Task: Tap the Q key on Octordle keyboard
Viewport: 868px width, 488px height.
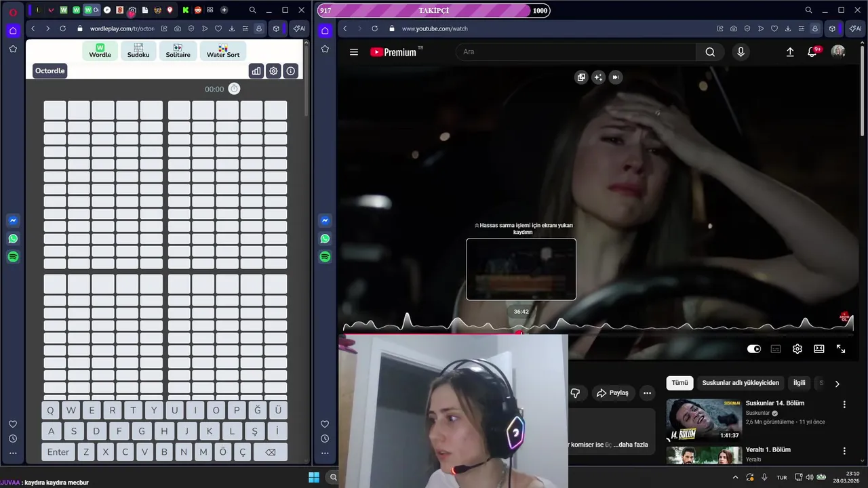Action: point(50,410)
